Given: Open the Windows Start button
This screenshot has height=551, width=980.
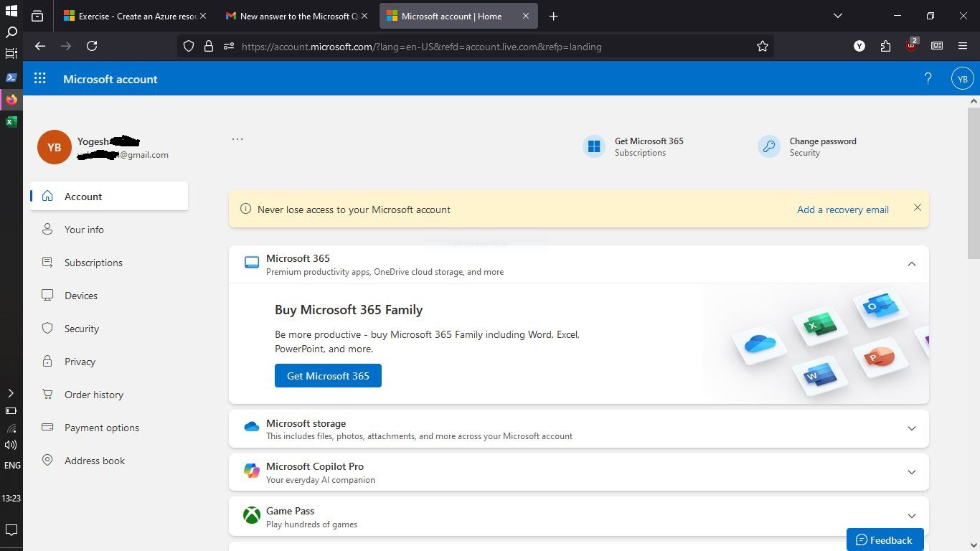Looking at the screenshot, I should (x=11, y=11).
